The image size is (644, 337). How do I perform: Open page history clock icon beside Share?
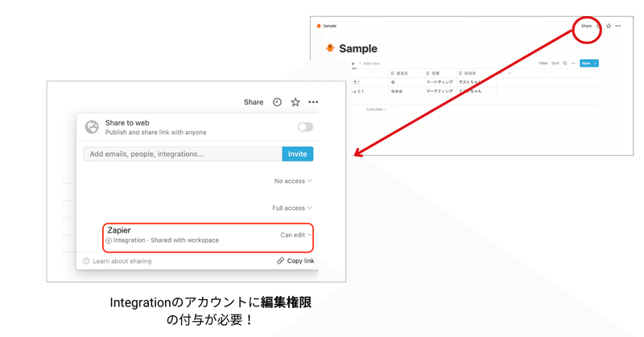click(277, 102)
